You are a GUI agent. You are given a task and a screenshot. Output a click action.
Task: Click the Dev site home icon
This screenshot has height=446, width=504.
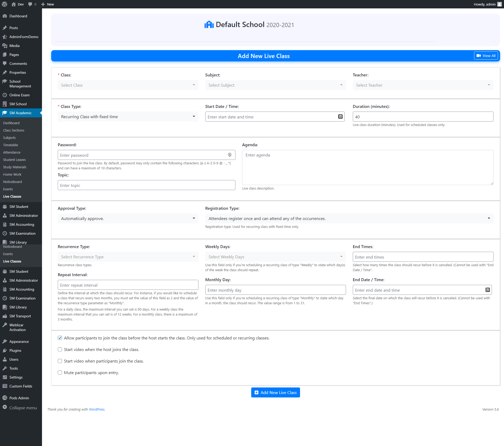click(x=14, y=4)
